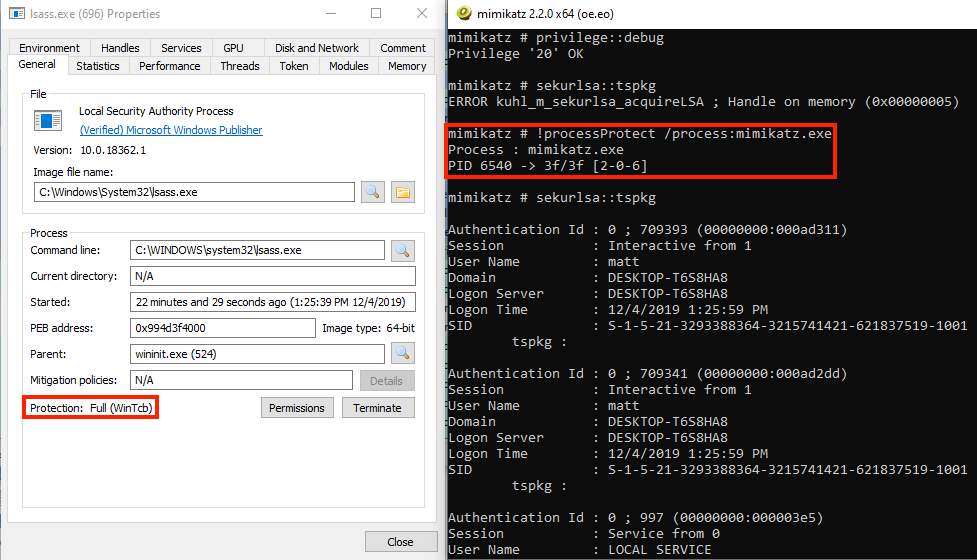Minimize the lsass.exe Properties window

point(331,13)
